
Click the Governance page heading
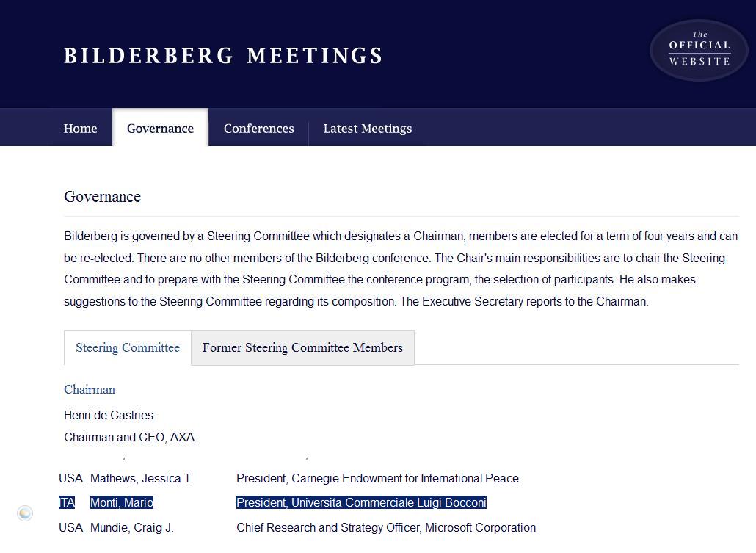102,196
